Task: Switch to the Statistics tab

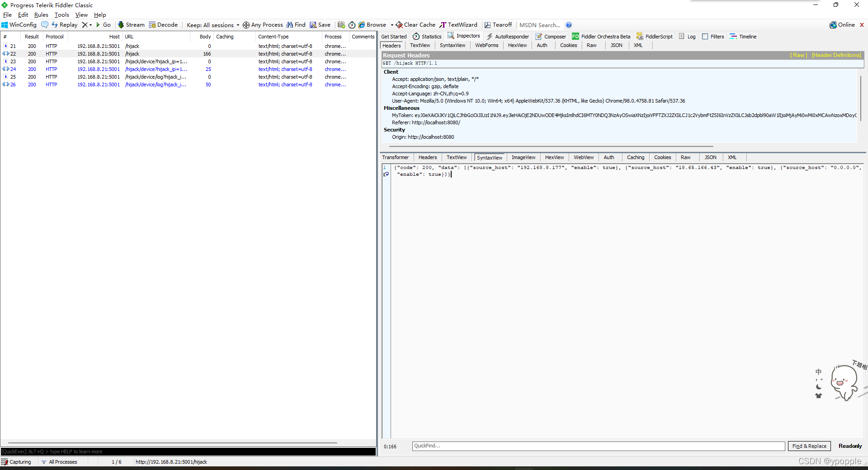Action: coord(427,37)
